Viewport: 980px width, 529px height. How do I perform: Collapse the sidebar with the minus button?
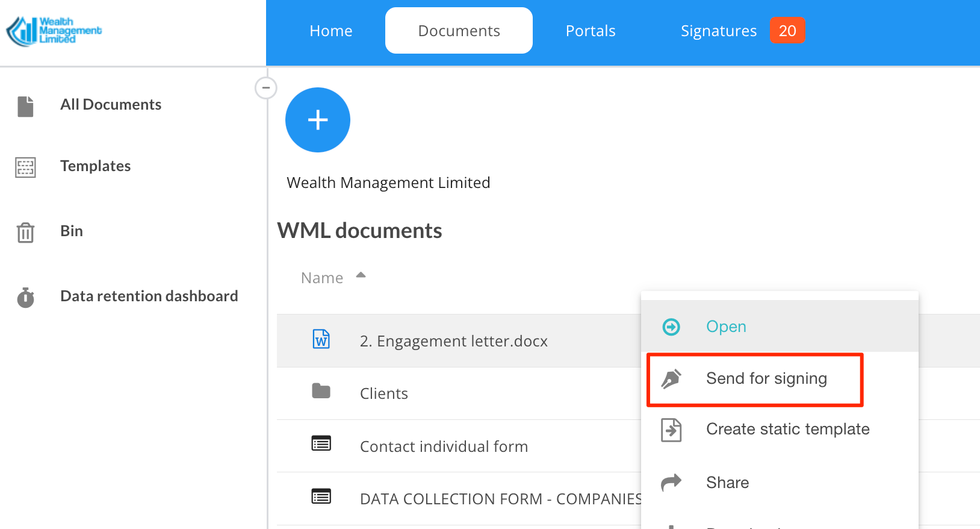click(x=265, y=88)
